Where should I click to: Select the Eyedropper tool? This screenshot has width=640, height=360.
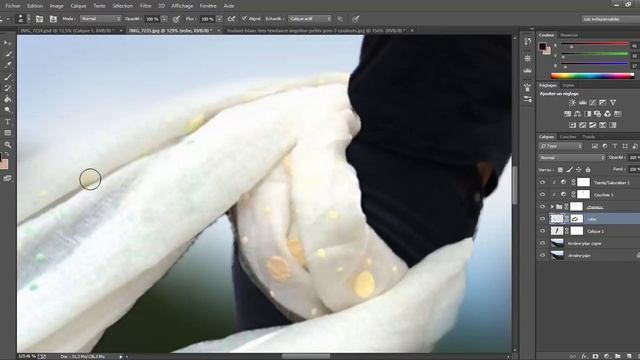click(x=7, y=65)
